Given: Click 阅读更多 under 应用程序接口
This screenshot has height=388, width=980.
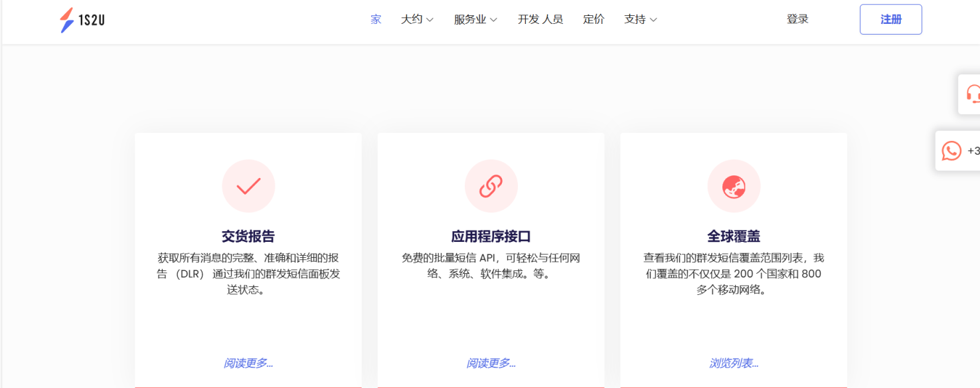Looking at the screenshot, I should (x=491, y=363).
